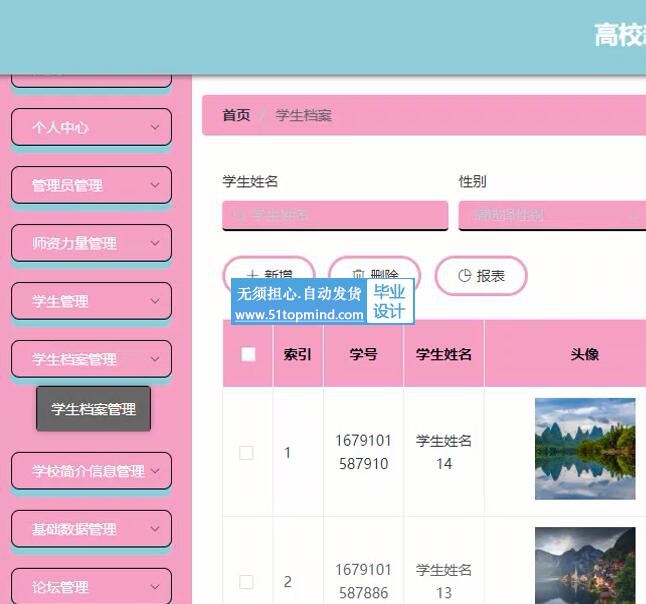Select the dark 学生档案管理 submenu item
Viewport: 646px width, 604px height.
click(94, 409)
